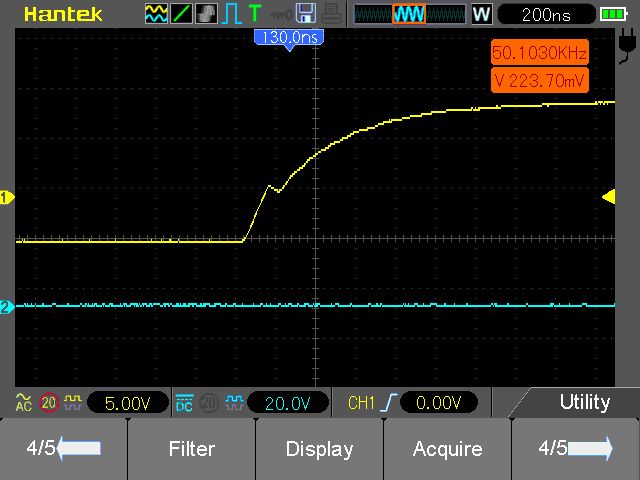Click the yellow channel 1 ground marker

7,198
